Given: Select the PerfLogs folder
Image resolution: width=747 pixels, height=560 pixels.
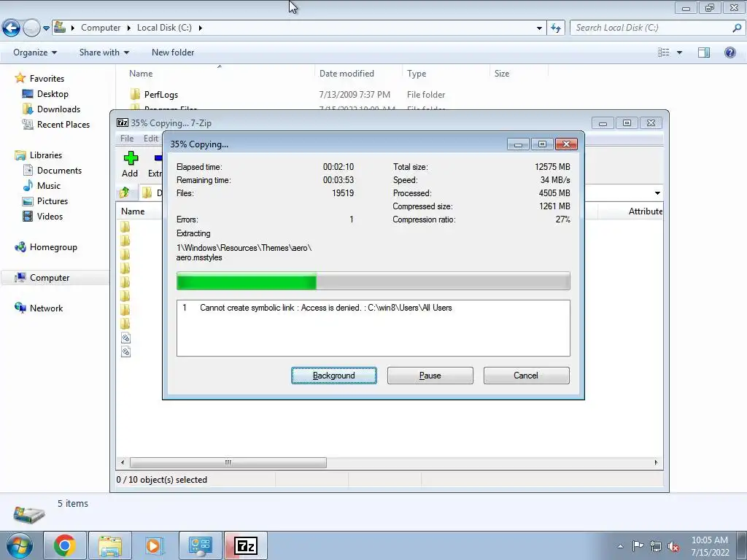Looking at the screenshot, I should click(x=161, y=95).
